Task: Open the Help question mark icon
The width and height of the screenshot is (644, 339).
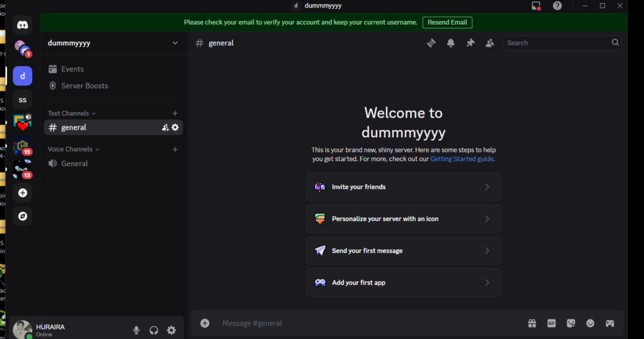Action: [557, 6]
